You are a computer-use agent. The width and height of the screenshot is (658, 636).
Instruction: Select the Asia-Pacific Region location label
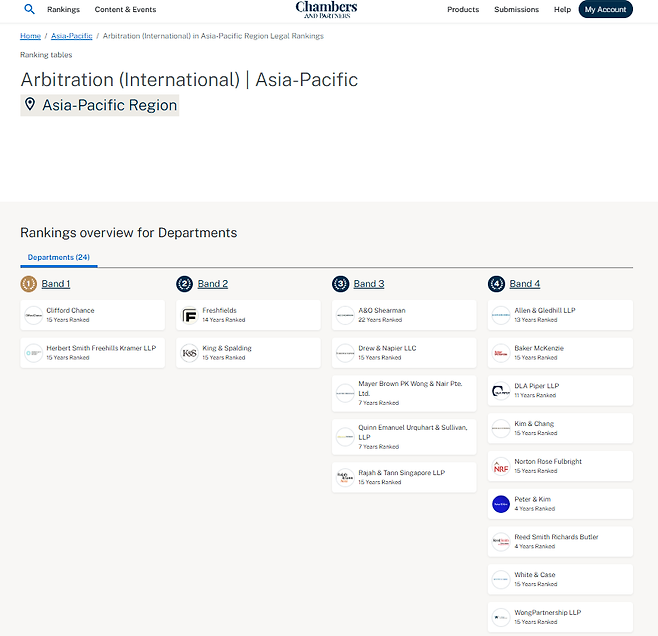click(x=109, y=105)
